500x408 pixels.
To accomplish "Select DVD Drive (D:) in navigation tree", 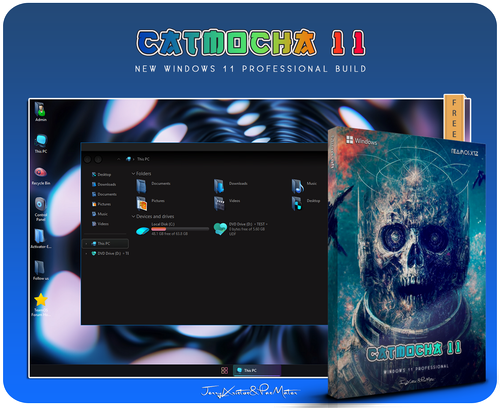I will click(x=110, y=254).
